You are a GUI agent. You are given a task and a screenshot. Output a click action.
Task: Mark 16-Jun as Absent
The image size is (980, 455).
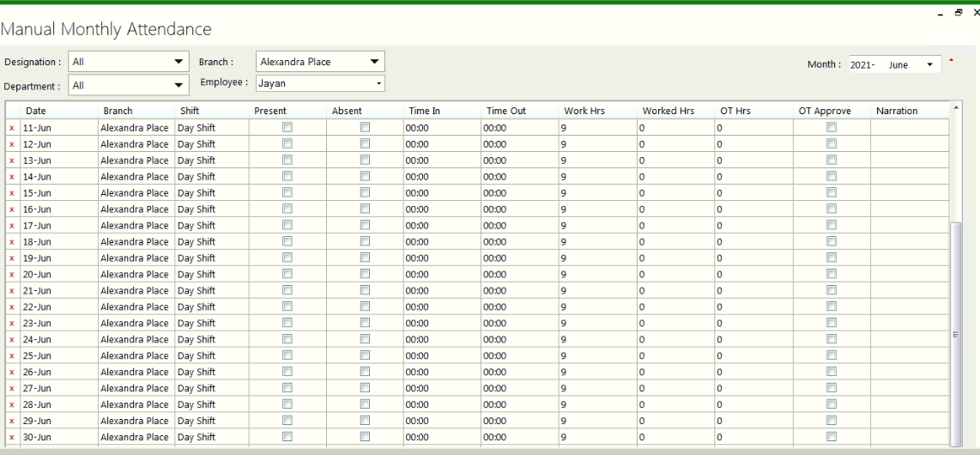365,209
